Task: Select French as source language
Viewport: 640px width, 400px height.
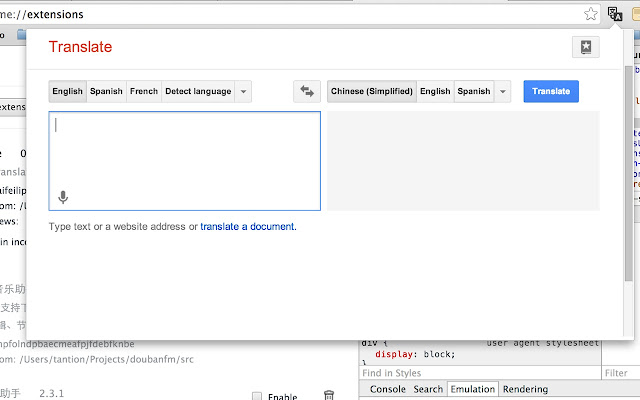Action: click(x=144, y=91)
